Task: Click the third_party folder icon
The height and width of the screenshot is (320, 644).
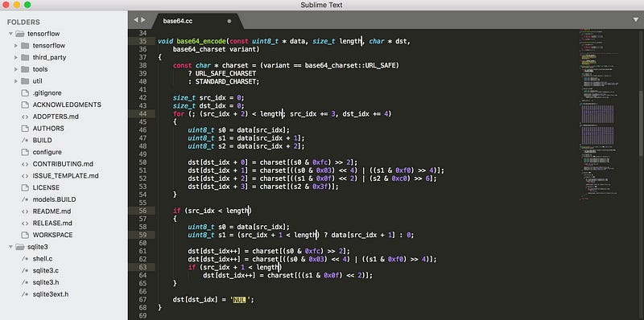Action: [x=25, y=57]
